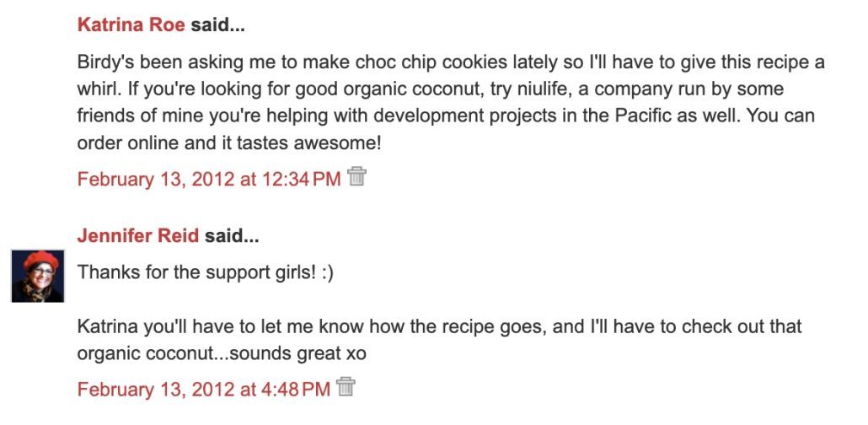Open the February 13, 2012 12:34 PM permalink

pos(209,179)
